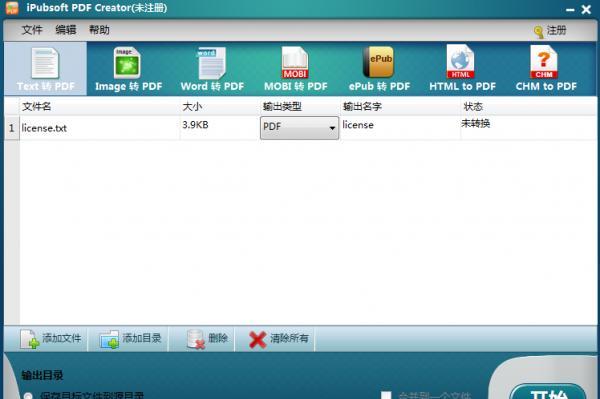Screen dimensions: 600x399
Task: Open the 编辑 menu
Action: (x=65, y=30)
